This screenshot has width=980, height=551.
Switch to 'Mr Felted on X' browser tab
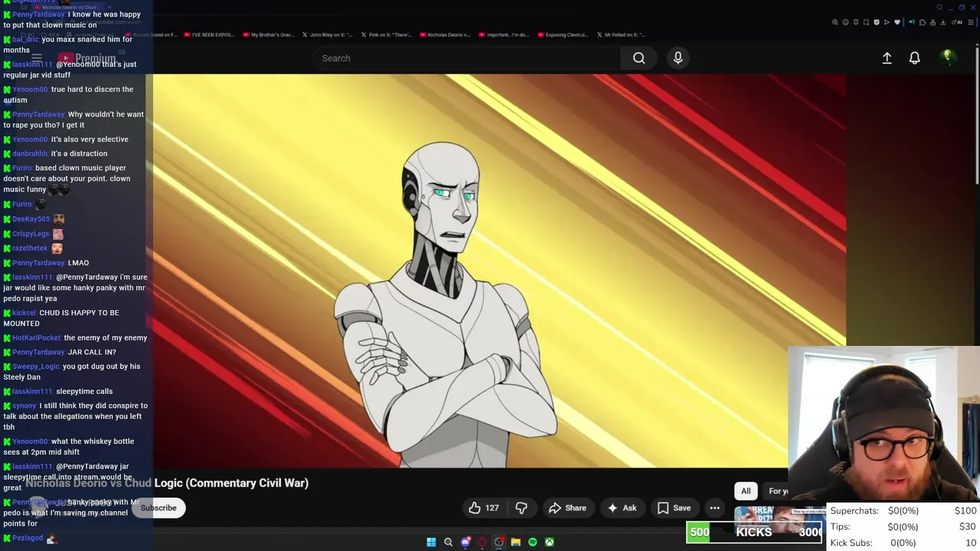(621, 34)
